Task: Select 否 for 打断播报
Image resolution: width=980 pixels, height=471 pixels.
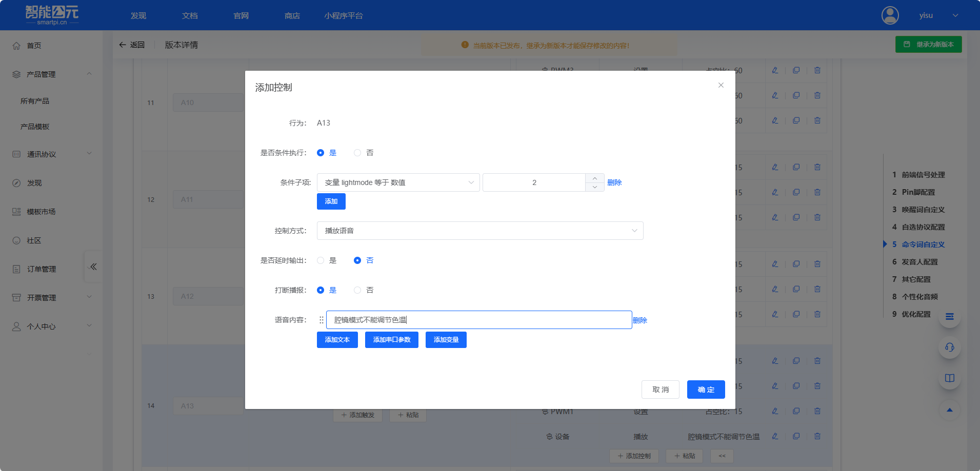Action: tap(357, 290)
